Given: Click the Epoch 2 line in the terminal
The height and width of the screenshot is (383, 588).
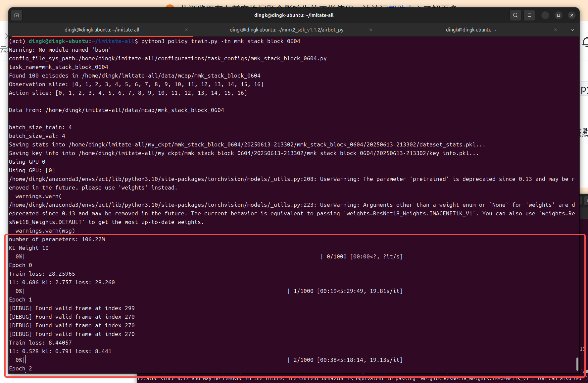Looking at the screenshot, I should [21, 368].
